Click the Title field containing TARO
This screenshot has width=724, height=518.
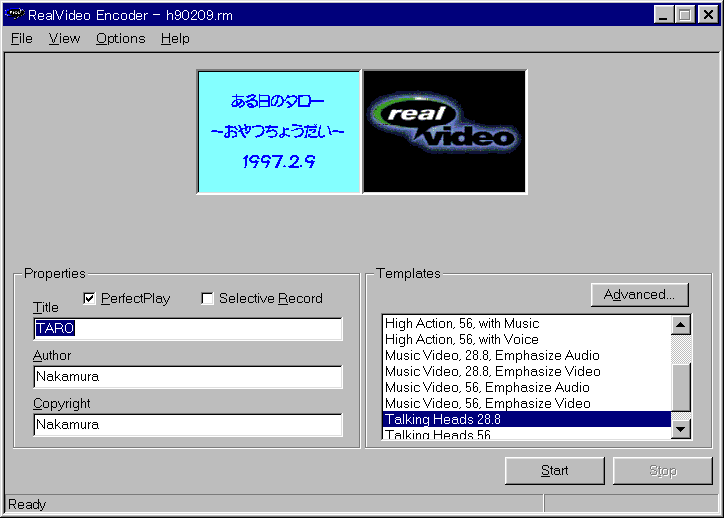pos(188,329)
